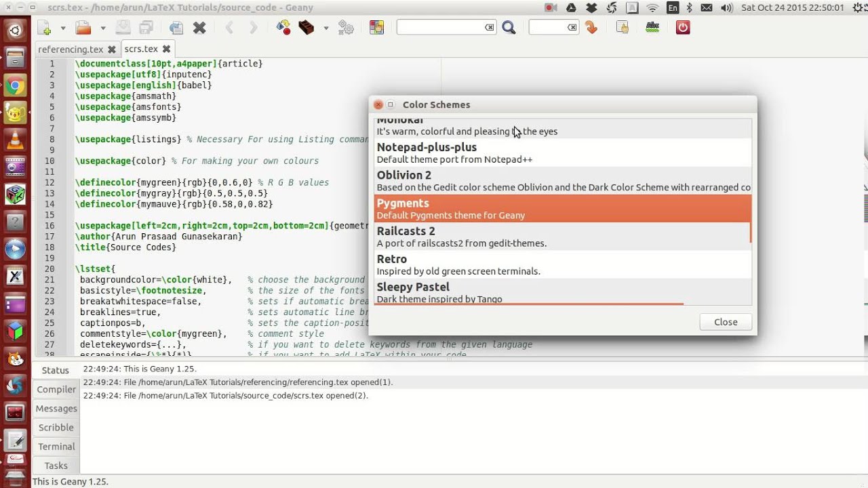Image resolution: width=868 pixels, height=488 pixels.
Task: Click the hand-pointer toolbar icon
Action: pyautogui.click(x=622, y=28)
